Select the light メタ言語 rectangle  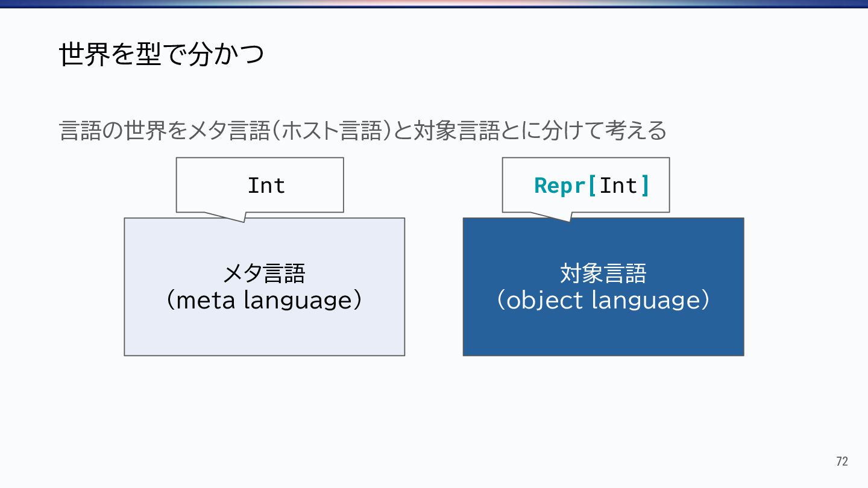264,331
